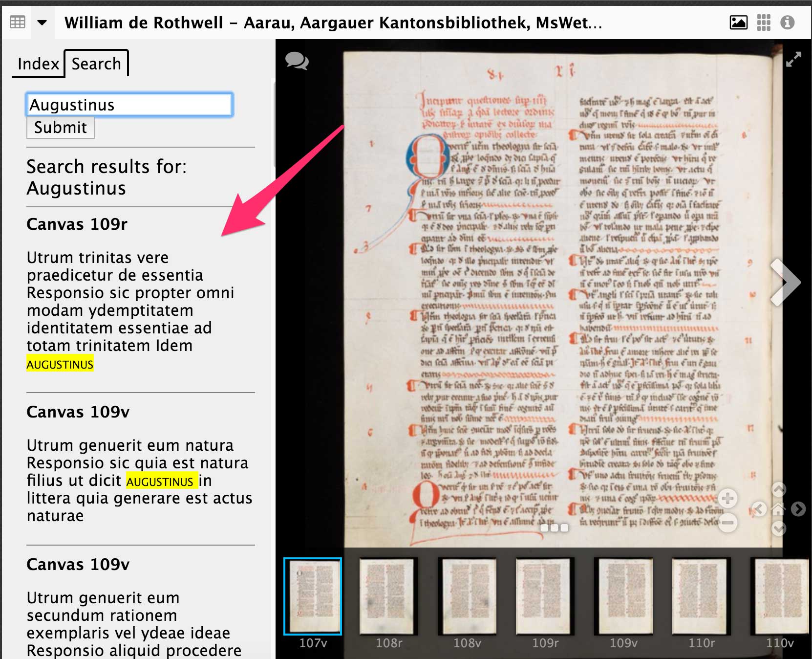This screenshot has height=659, width=812.
Task: Pan the image up with arrow
Action: (778, 489)
